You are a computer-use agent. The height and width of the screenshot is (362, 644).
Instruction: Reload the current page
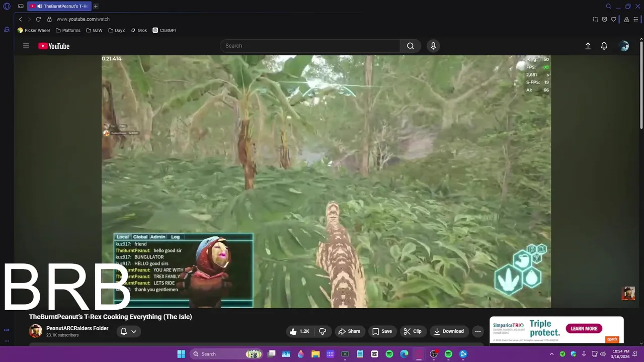click(38, 19)
